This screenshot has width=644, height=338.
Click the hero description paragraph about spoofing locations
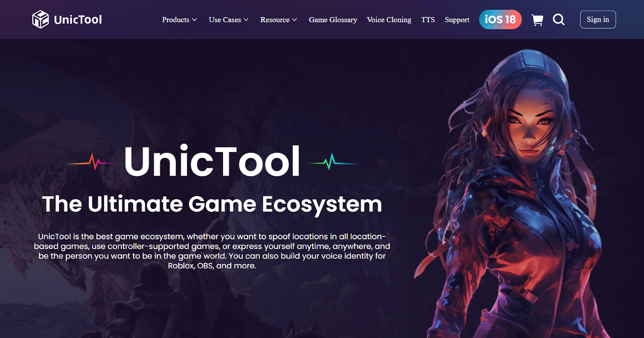212,251
